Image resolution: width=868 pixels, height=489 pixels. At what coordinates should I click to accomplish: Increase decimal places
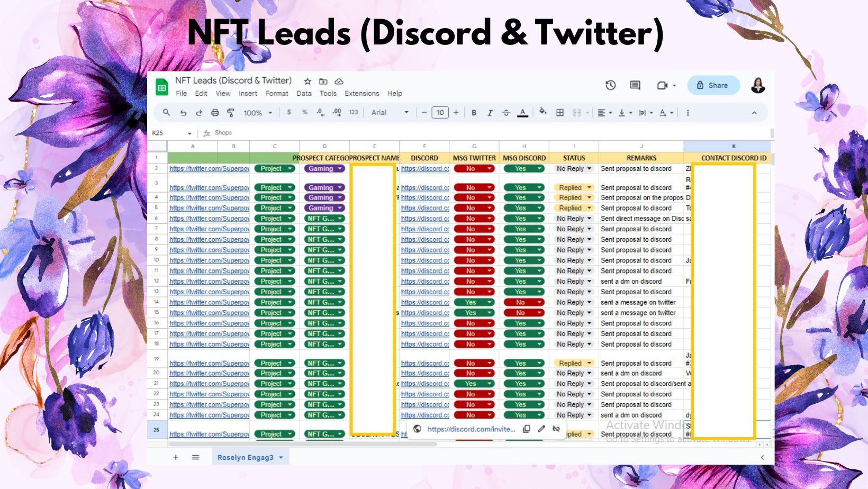coord(337,112)
